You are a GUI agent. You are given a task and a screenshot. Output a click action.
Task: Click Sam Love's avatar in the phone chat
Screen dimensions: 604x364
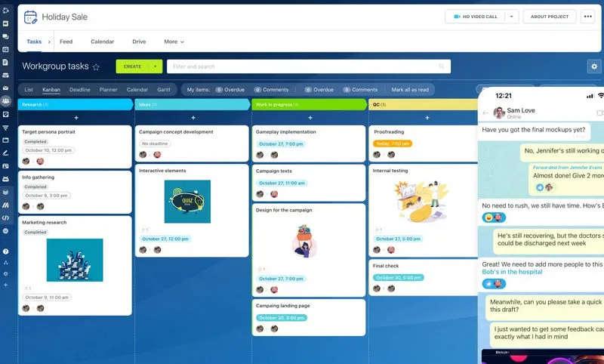[x=499, y=113]
